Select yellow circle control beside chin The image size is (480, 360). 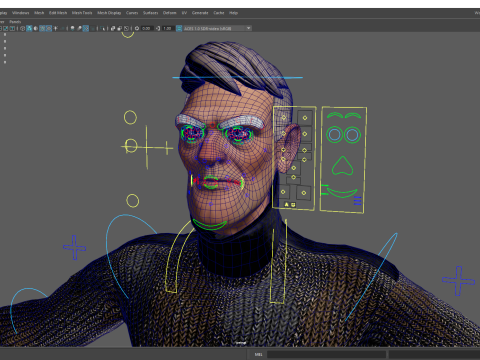[x=133, y=201]
